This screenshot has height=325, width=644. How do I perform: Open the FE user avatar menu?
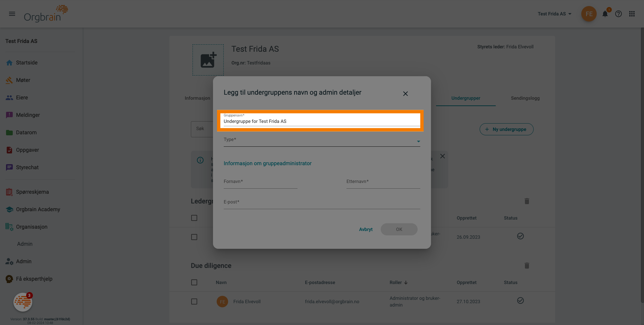589,14
